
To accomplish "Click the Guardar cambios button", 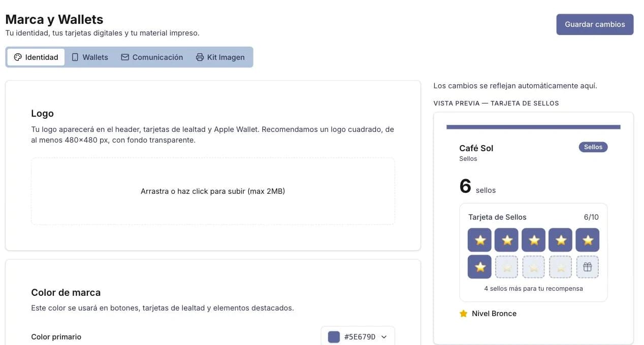I will (595, 24).
